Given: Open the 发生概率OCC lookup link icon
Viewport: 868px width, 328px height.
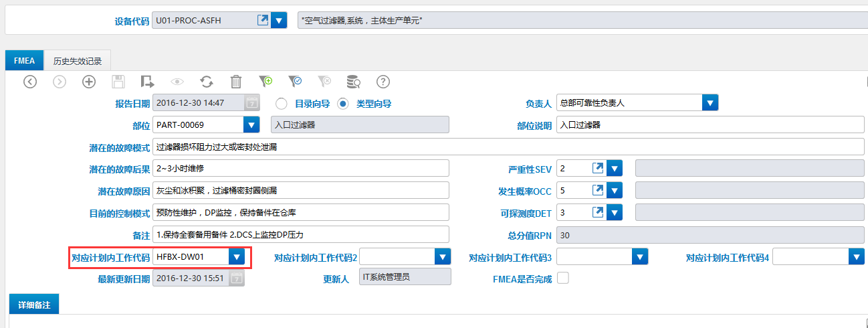Looking at the screenshot, I should click(x=599, y=190).
